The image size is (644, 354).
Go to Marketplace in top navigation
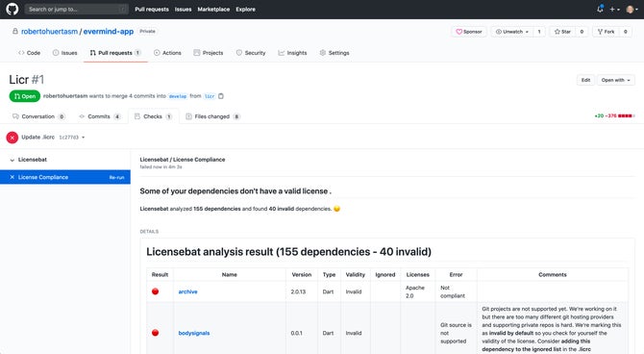[213, 9]
